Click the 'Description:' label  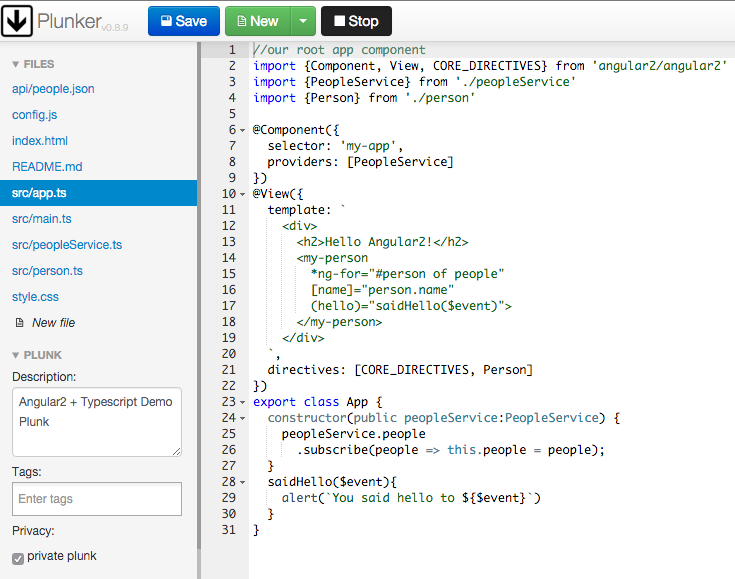[44, 377]
